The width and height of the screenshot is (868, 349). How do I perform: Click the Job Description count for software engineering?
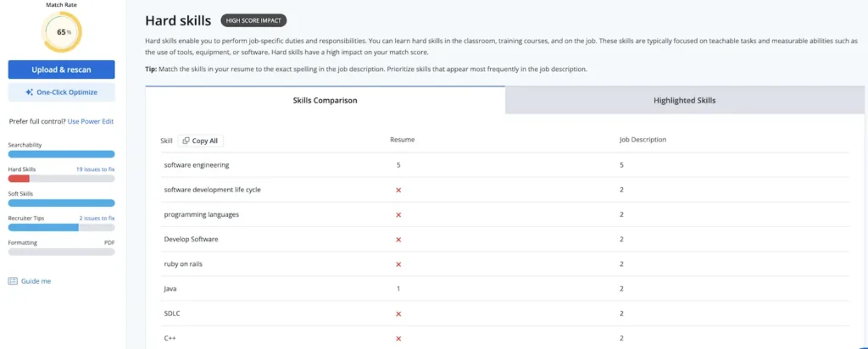pos(621,165)
